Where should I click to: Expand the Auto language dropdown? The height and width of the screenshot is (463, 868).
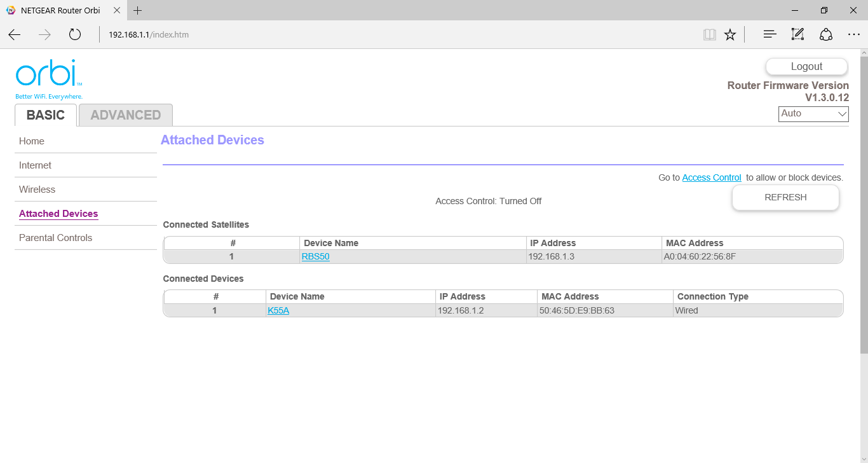pos(813,114)
